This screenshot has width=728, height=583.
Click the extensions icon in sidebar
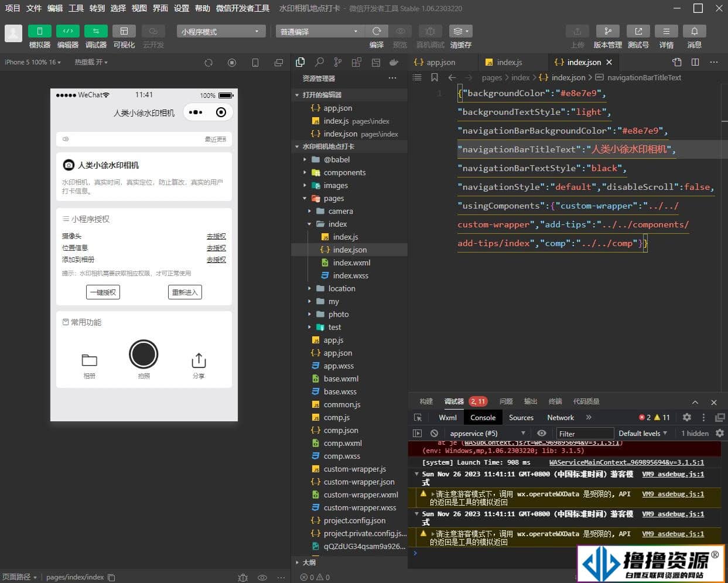[x=357, y=62]
